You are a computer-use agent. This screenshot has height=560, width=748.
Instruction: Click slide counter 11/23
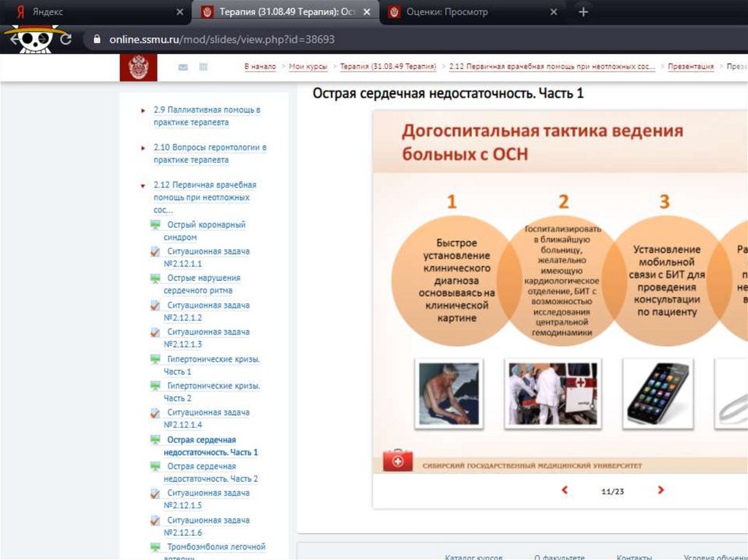coord(613,491)
